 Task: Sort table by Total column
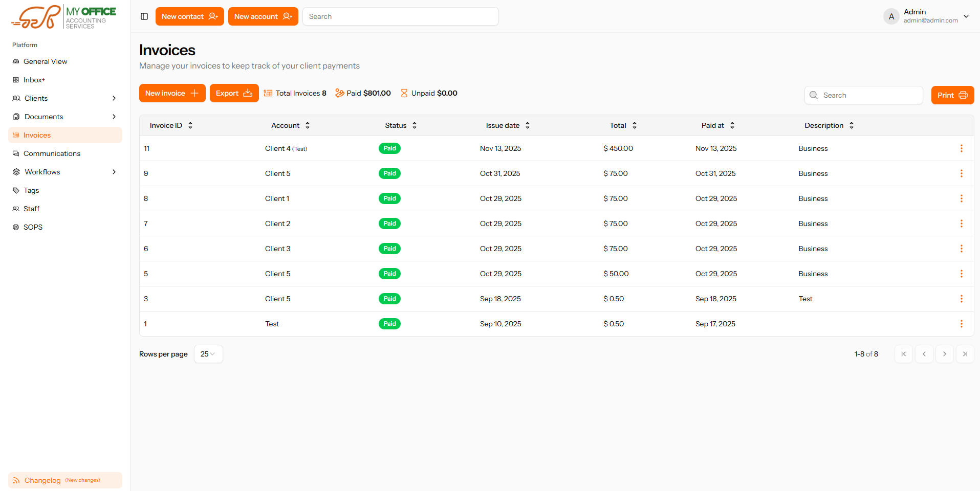point(623,125)
